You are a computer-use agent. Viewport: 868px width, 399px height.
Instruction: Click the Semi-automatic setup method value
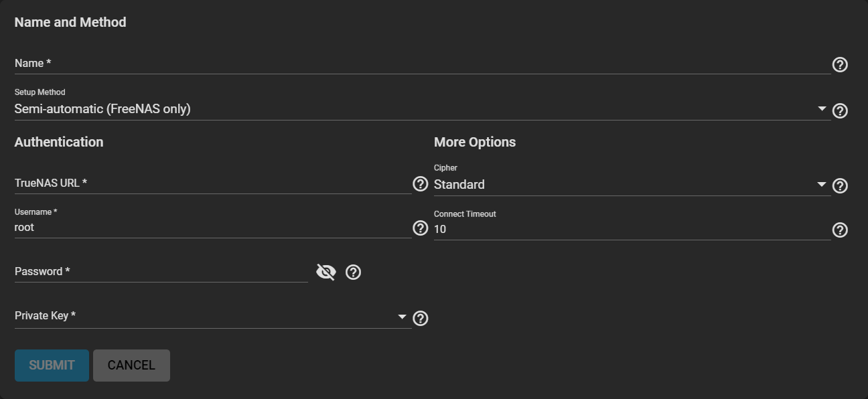pyautogui.click(x=102, y=109)
